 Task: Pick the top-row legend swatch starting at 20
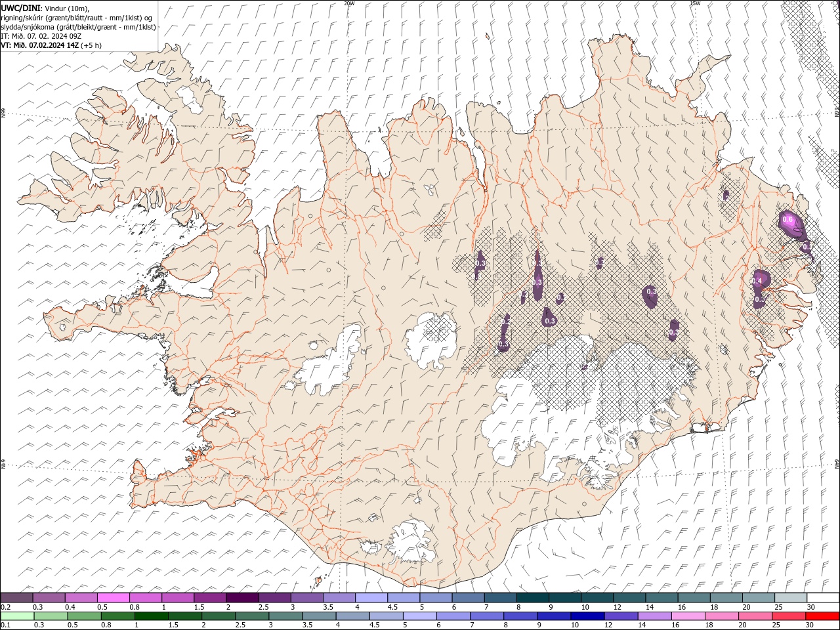click(x=759, y=598)
